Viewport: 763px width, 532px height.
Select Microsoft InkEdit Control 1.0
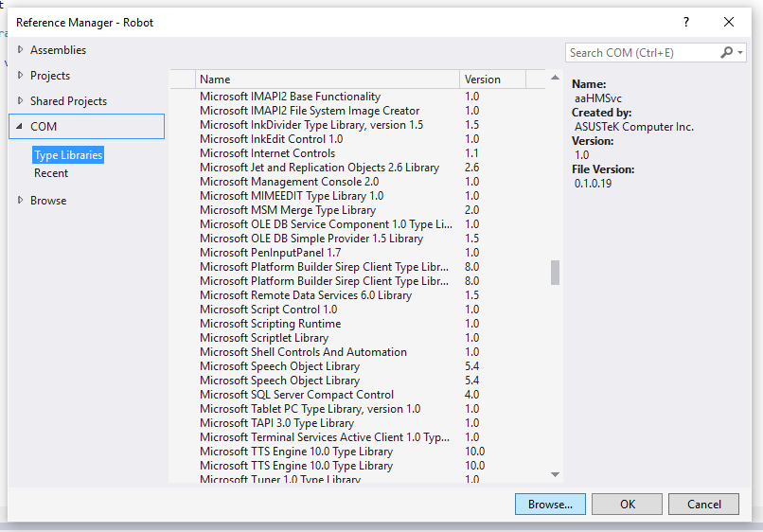pos(358,139)
